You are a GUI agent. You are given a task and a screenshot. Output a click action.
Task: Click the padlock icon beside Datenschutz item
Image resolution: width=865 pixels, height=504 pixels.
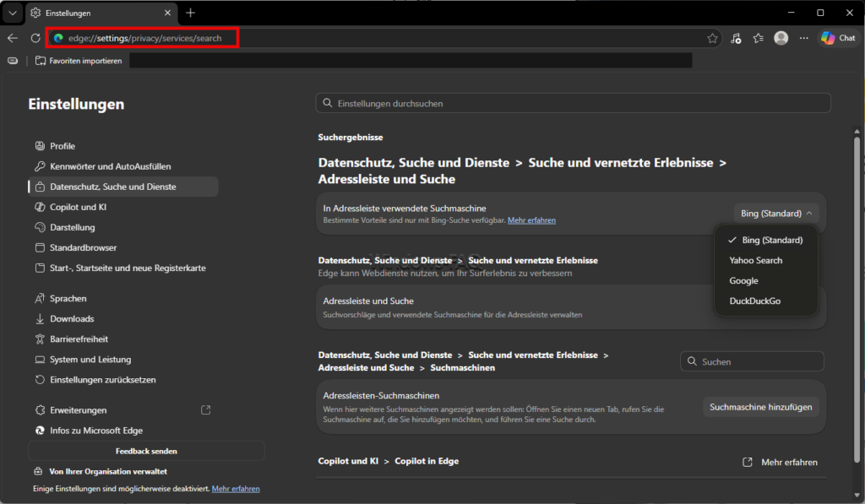(x=40, y=187)
